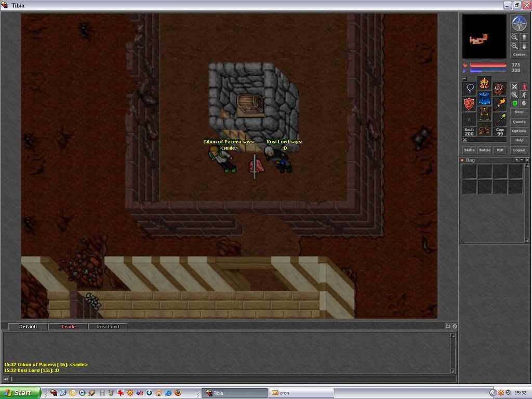The image size is (532, 399).
Task: Close the Bag container window
Action: [527, 160]
